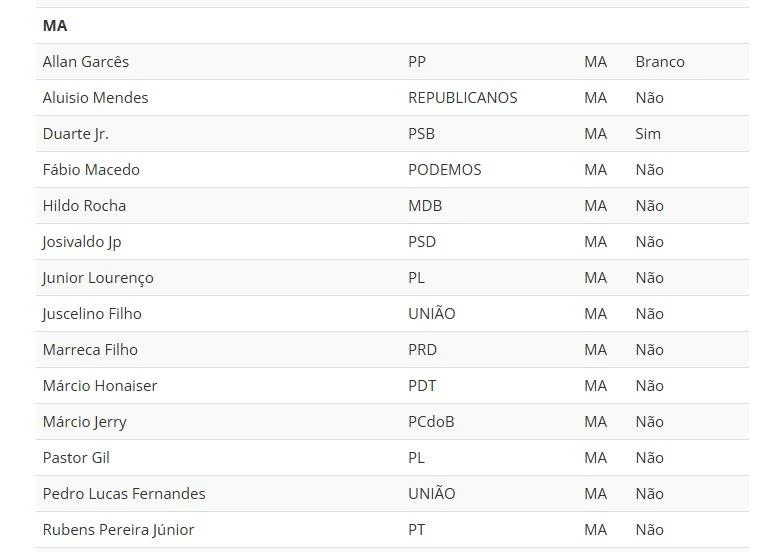Click the Não vote for Rubens Pereira Júnior
This screenshot has width=761, height=552.
[x=649, y=530]
